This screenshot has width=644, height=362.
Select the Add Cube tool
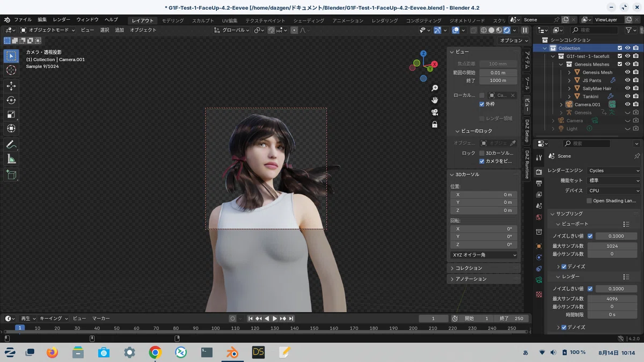[11, 175]
